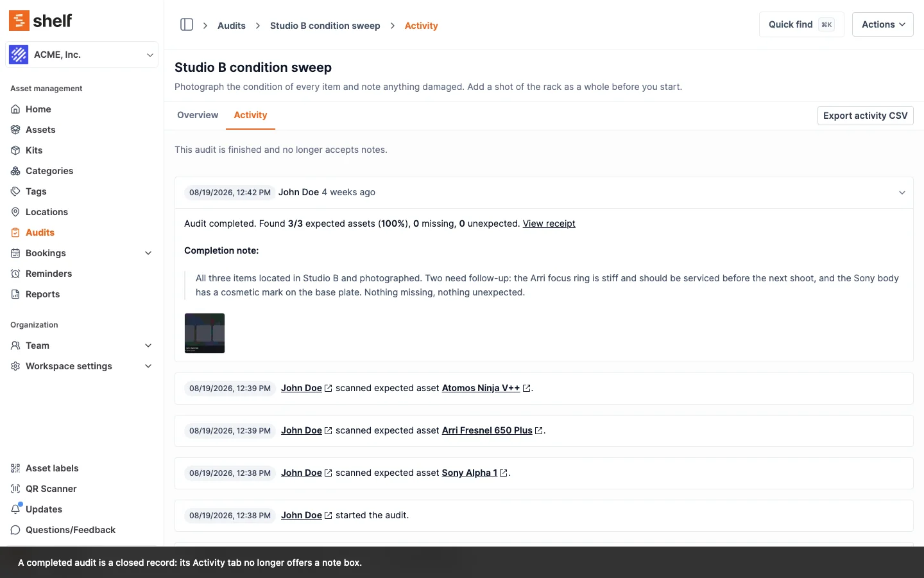
Task: Expand the Team submenu chevron
Action: pyautogui.click(x=148, y=346)
